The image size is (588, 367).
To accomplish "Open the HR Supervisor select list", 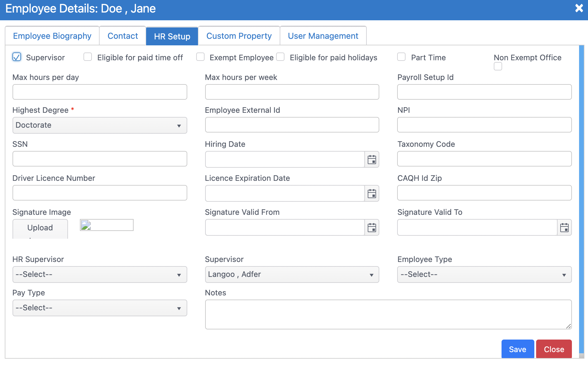I will [100, 275].
